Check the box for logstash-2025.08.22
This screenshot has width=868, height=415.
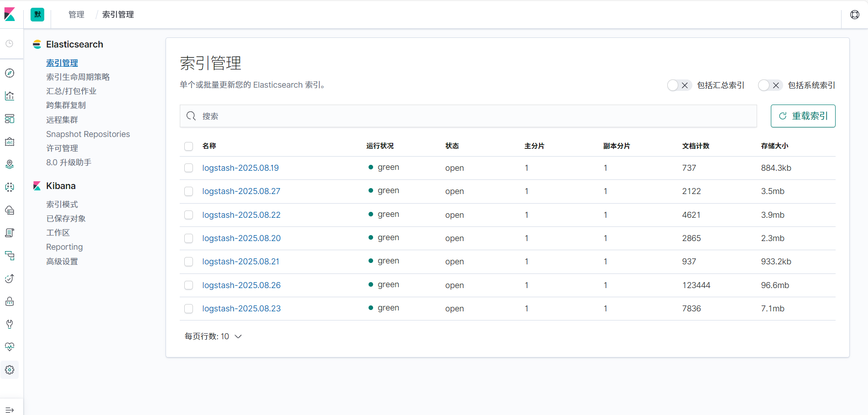tap(188, 215)
